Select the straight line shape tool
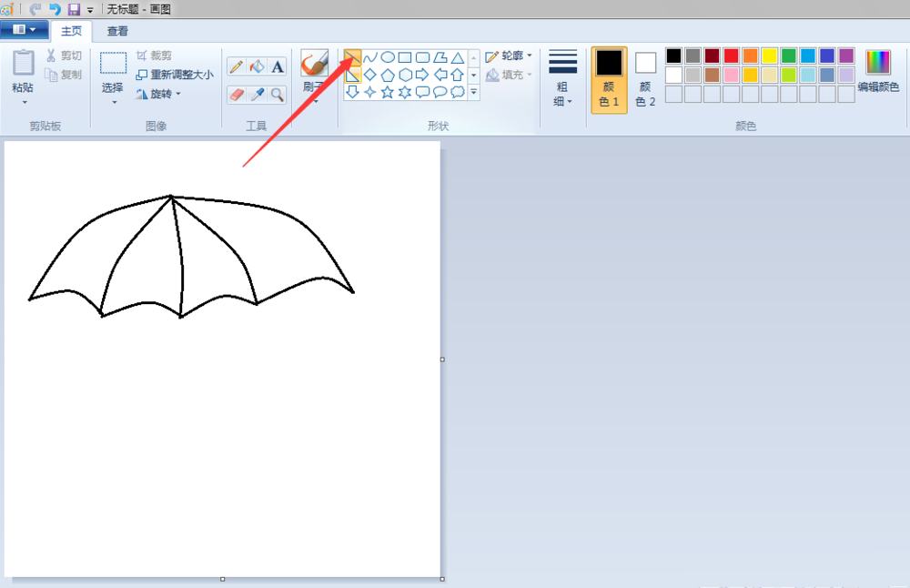Screen dimensions: 910x588 [353, 57]
